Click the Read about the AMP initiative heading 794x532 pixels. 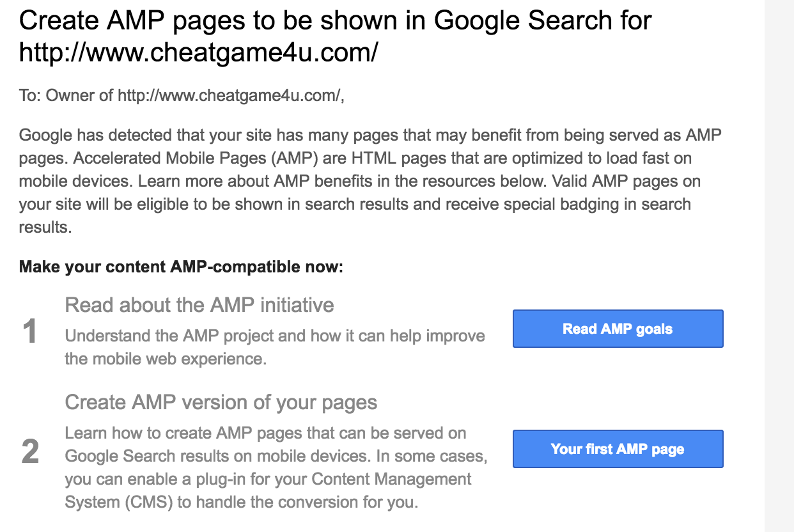point(199,304)
